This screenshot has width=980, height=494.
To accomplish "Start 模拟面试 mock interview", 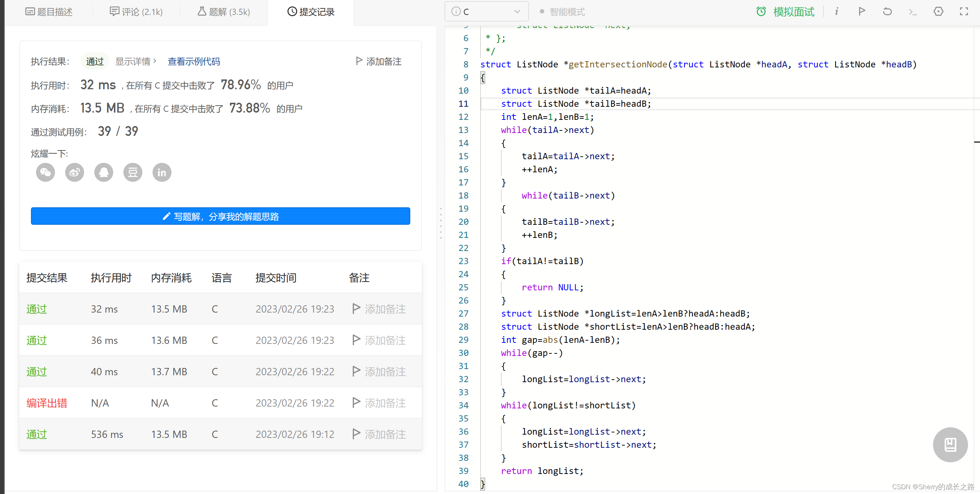I will 794,12.
